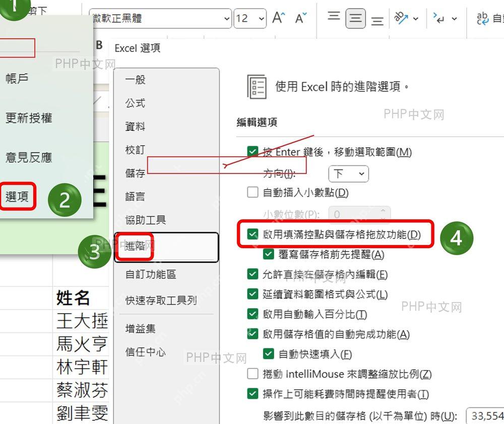Toggle 自動快速填入 checkbox
504x424 pixels.
[x=268, y=354]
